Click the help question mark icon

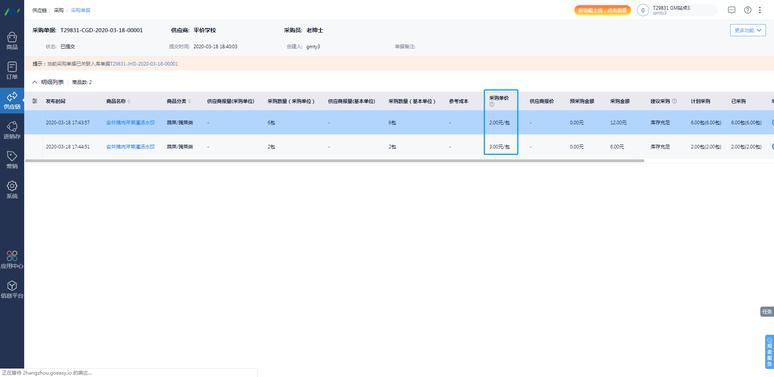[747, 10]
